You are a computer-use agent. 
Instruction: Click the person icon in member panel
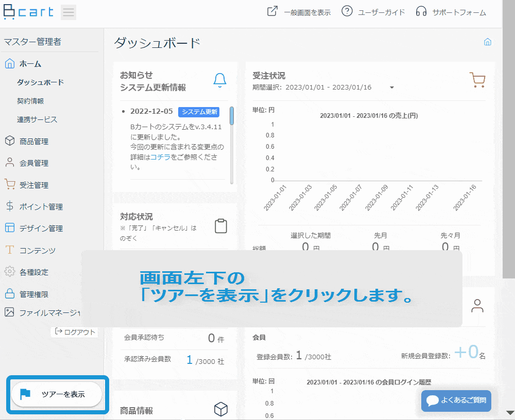477,306
